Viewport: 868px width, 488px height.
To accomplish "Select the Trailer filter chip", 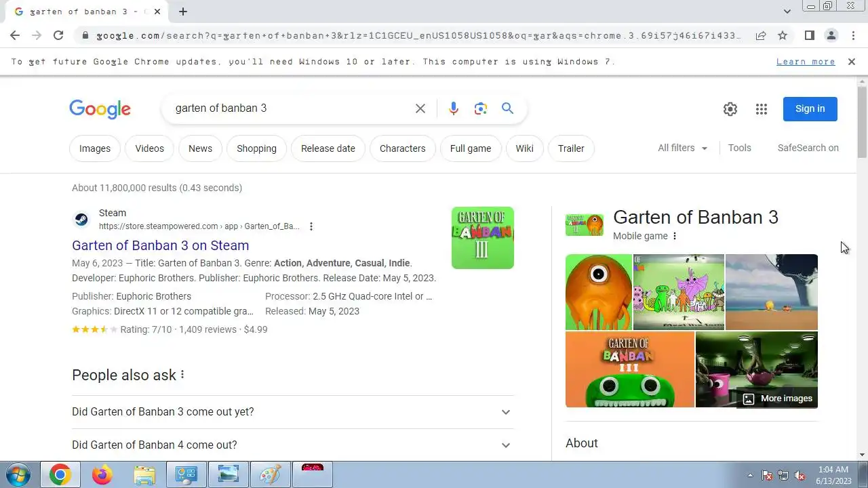I will pos(571,148).
